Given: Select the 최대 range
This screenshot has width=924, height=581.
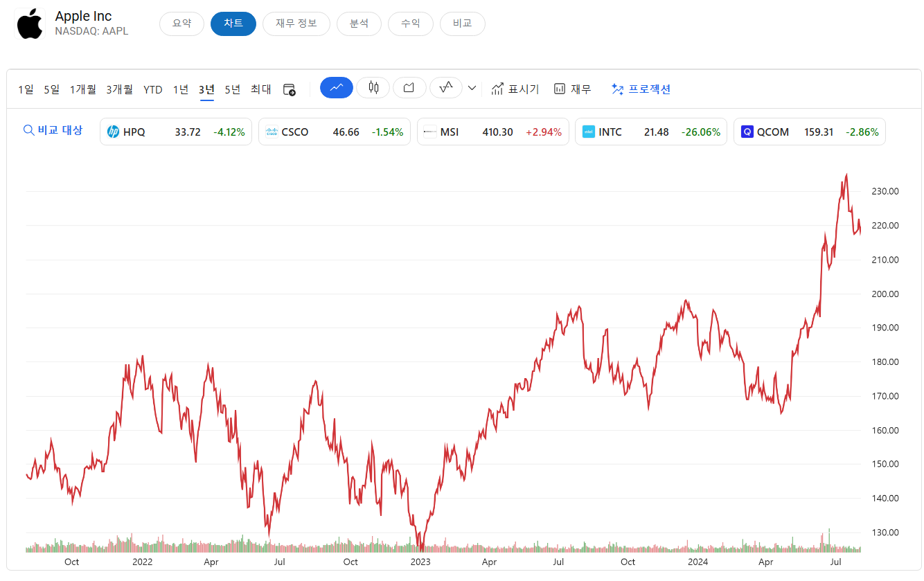Looking at the screenshot, I should coord(261,89).
